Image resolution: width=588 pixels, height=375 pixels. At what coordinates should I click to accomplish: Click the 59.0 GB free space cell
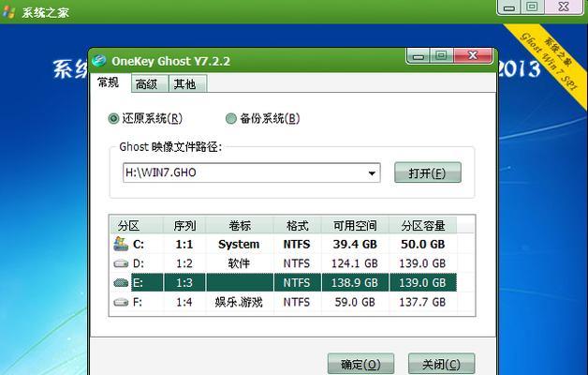(x=355, y=302)
